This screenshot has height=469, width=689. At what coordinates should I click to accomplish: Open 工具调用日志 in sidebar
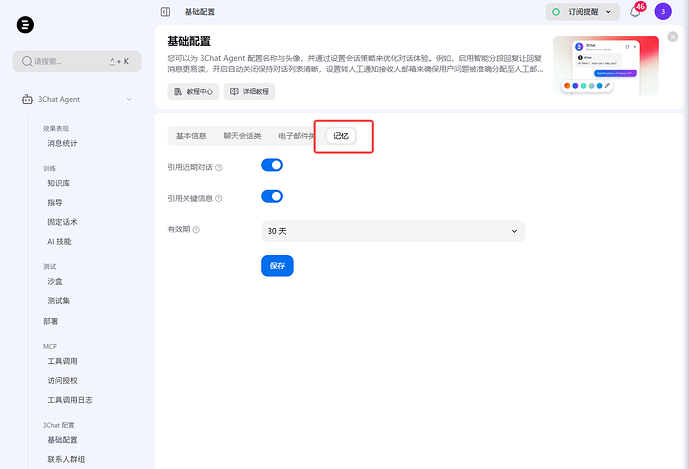click(x=70, y=400)
